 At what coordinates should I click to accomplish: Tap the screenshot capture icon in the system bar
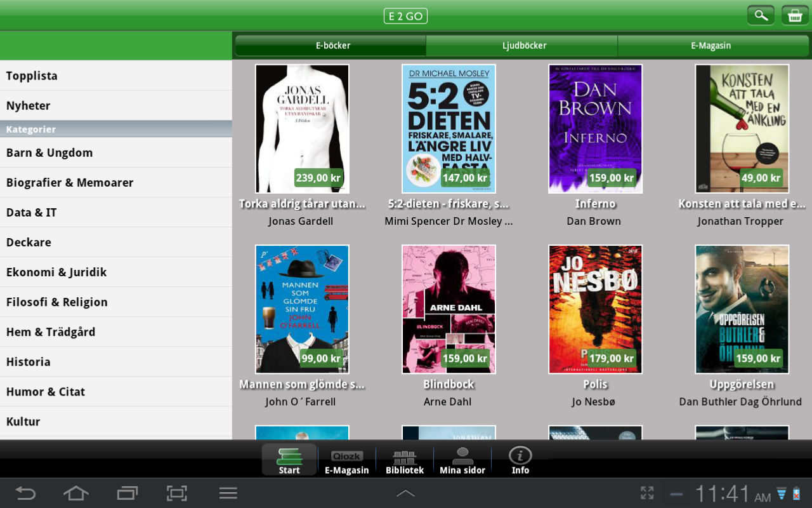tap(177, 493)
